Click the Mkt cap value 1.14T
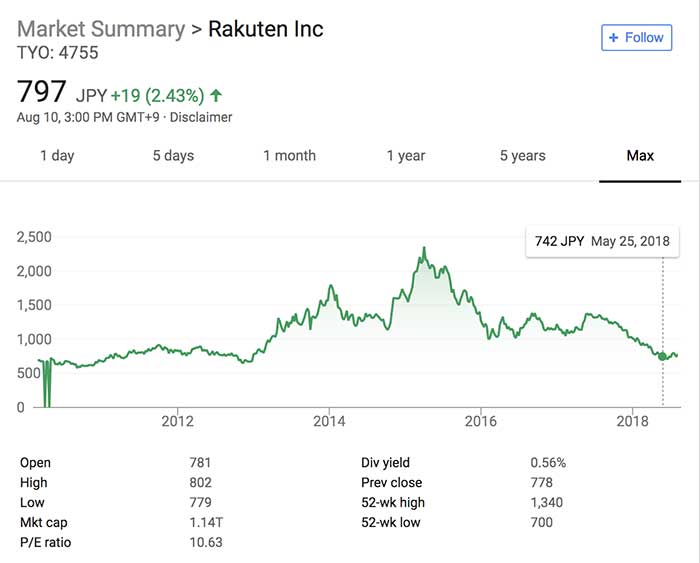This screenshot has height=563, width=700. click(x=206, y=522)
